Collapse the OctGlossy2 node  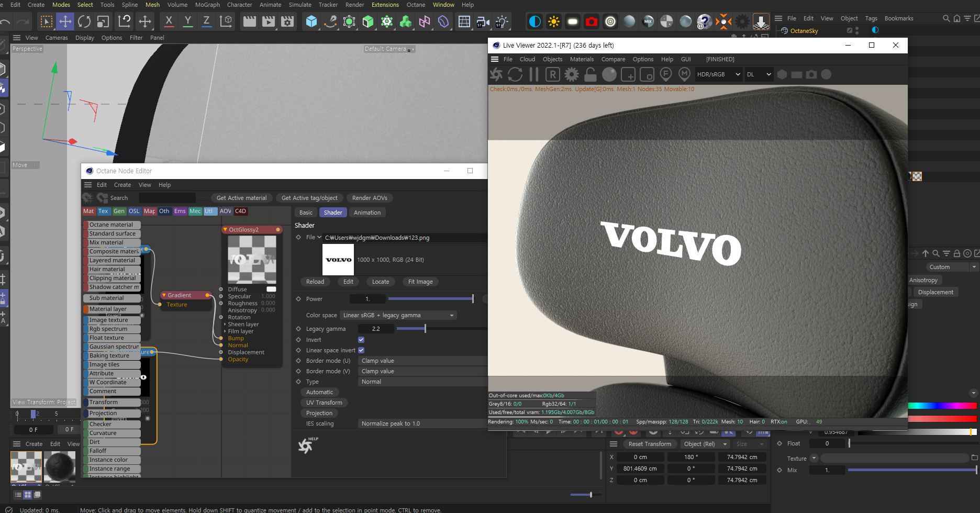click(x=225, y=230)
